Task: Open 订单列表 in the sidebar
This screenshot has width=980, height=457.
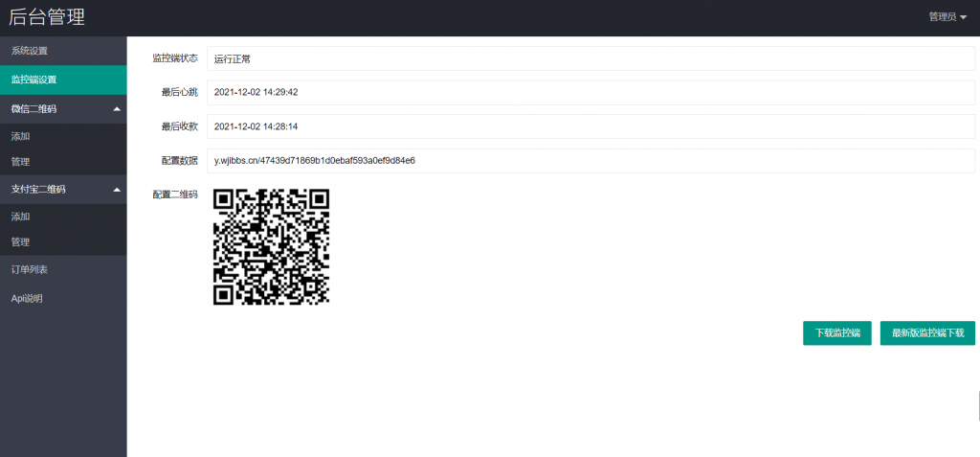Action: (63, 269)
